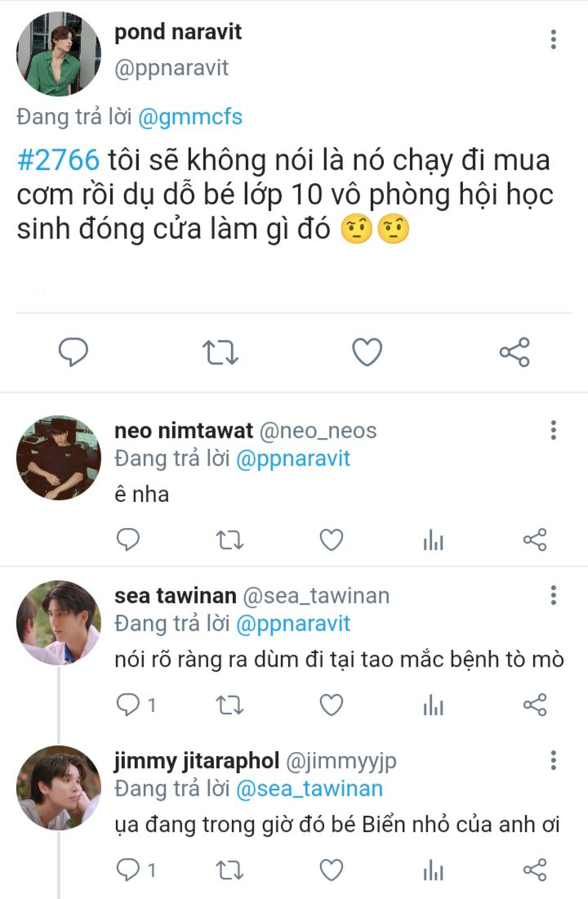Reply to neo nimtawat's comment
This screenshot has height=899, width=588.
click(128, 539)
